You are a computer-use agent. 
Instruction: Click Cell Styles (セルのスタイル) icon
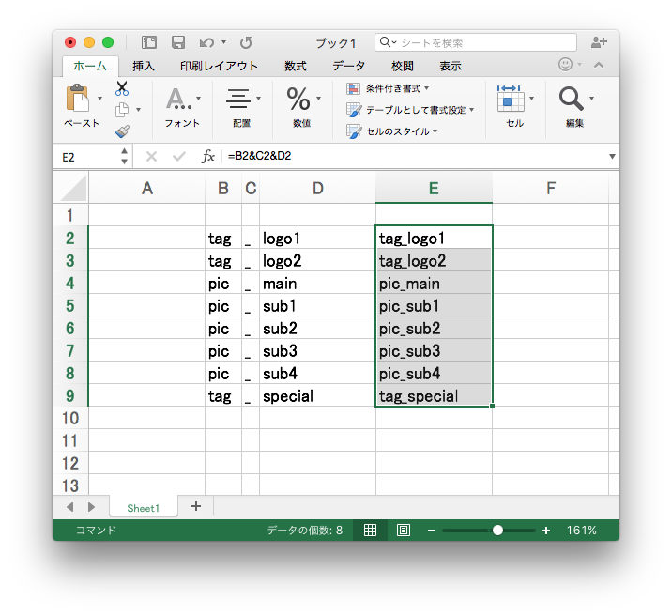point(354,131)
